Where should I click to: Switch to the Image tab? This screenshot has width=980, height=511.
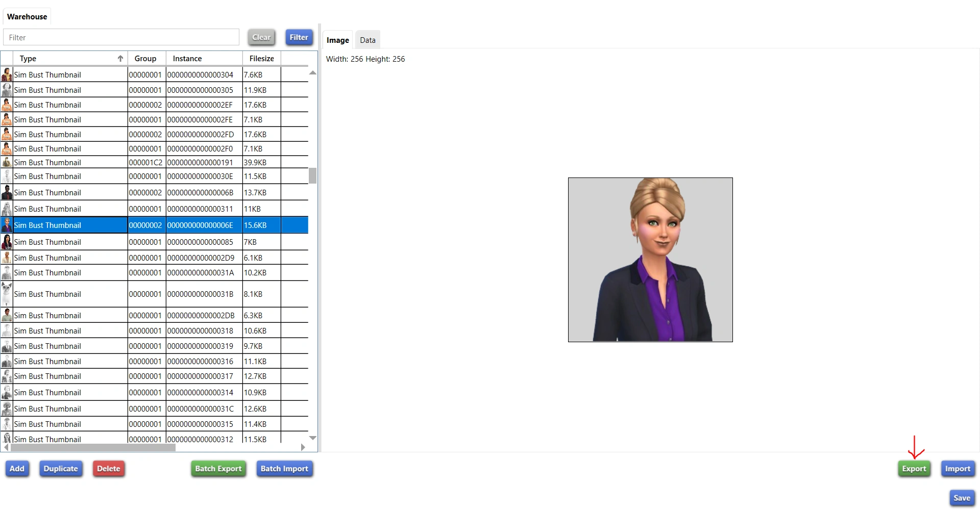coord(338,40)
